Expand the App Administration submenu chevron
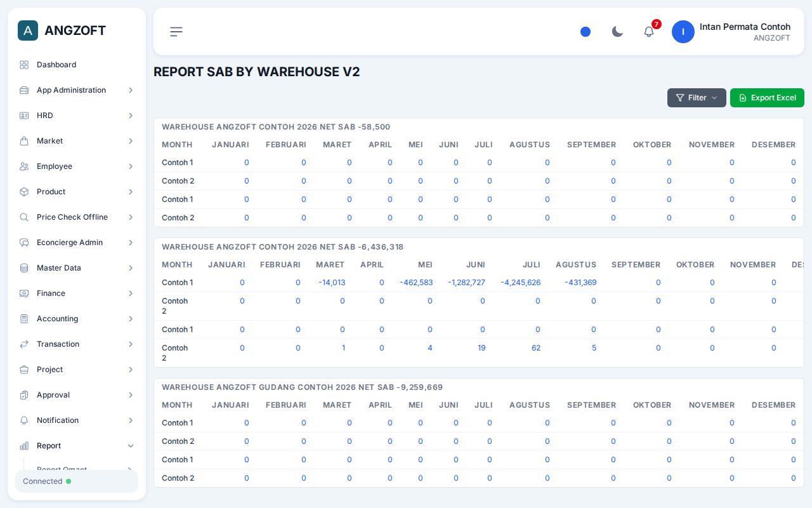 point(131,90)
